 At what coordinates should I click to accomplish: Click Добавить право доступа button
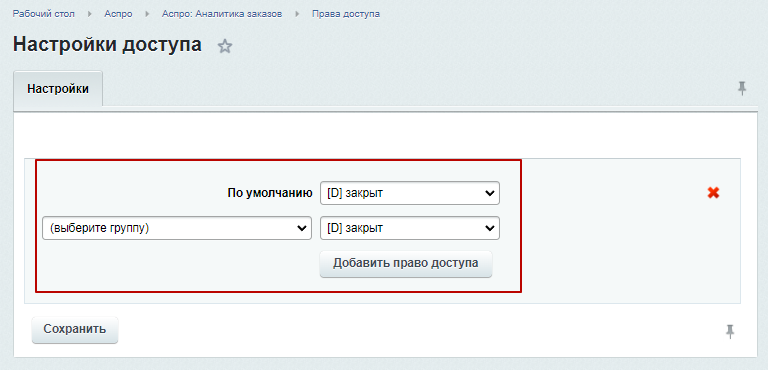tap(406, 264)
